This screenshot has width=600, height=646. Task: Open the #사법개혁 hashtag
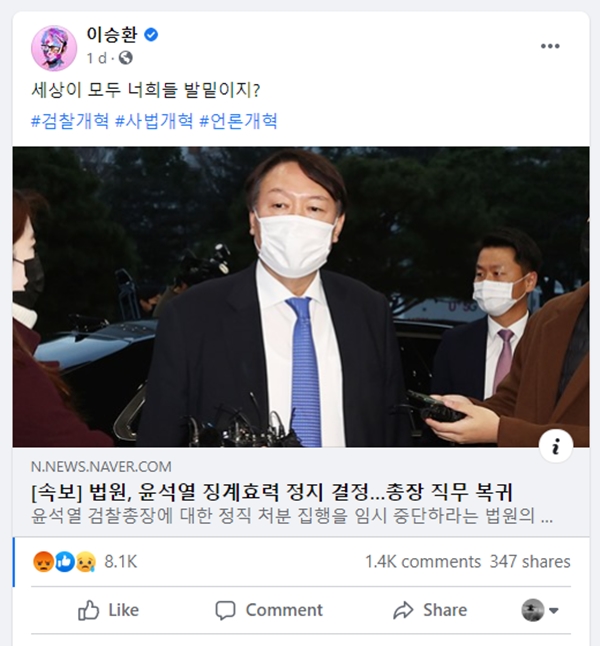154,121
